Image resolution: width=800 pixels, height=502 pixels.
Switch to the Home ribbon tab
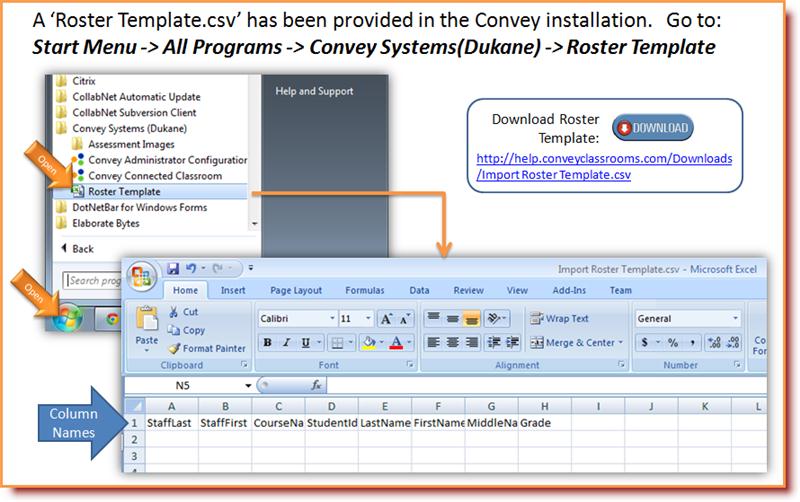coord(185,290)
